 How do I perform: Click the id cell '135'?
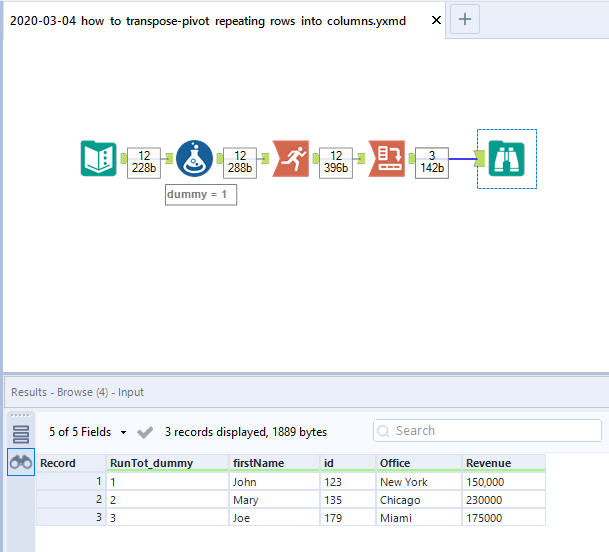pos(348,500)
